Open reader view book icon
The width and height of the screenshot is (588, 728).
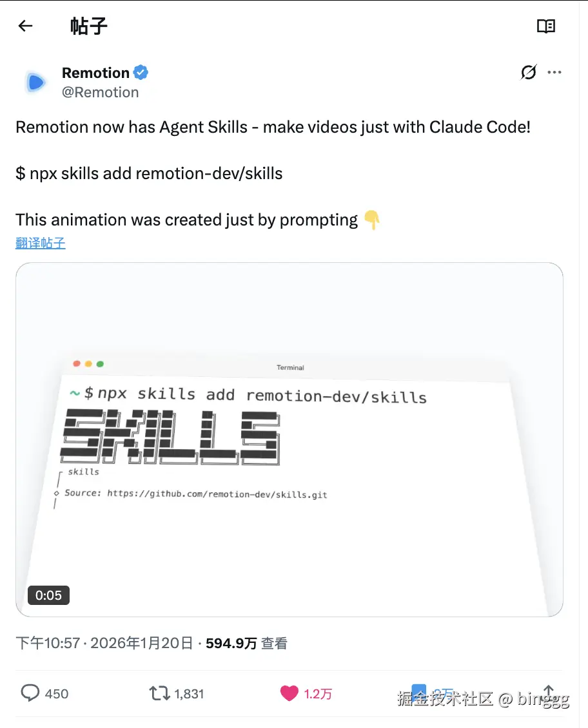coord(545,26)
